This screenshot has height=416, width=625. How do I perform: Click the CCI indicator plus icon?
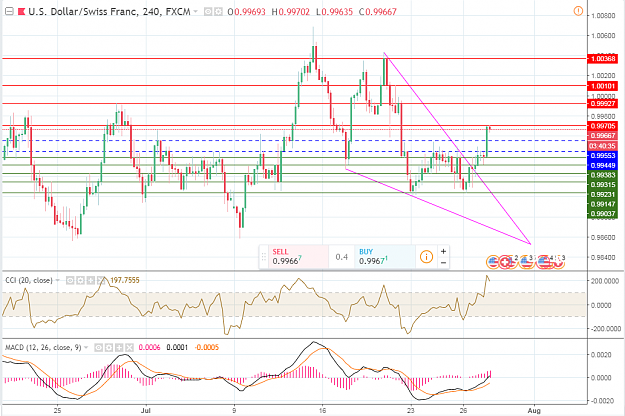pos(90,281)
